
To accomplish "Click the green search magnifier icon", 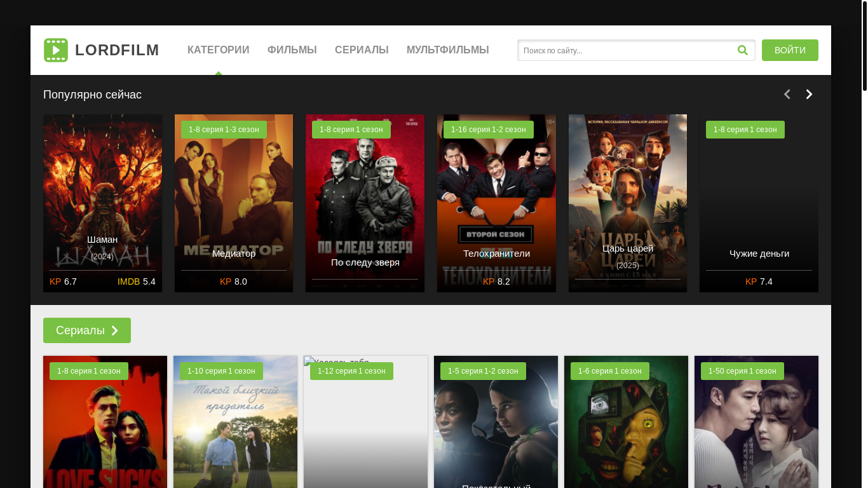I will click(x=743, y=50).
